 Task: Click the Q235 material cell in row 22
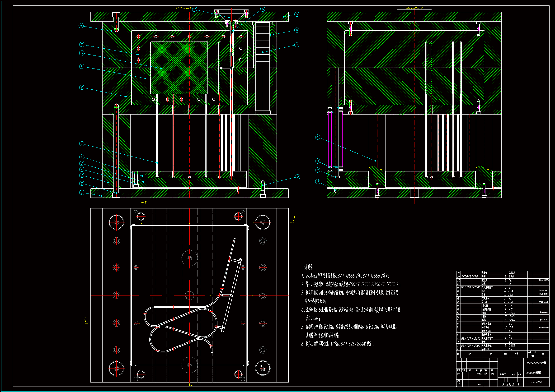(x=512, y=273)
